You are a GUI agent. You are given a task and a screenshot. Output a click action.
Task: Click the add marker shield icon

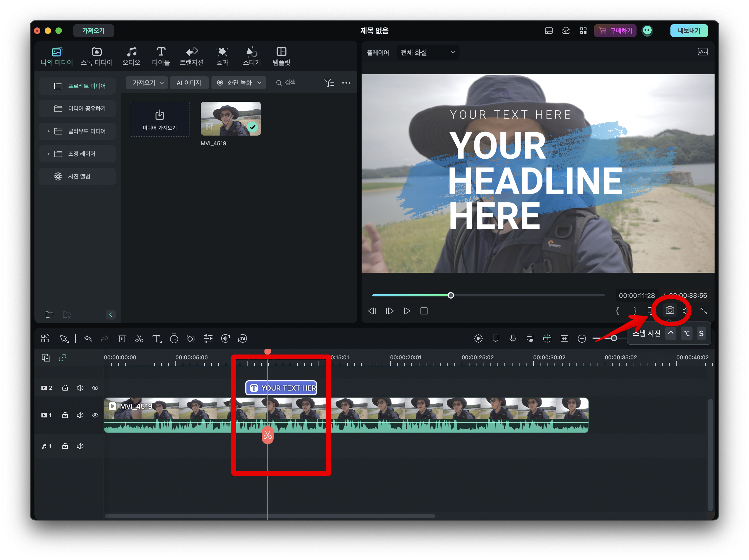click(x=495, y=338)
